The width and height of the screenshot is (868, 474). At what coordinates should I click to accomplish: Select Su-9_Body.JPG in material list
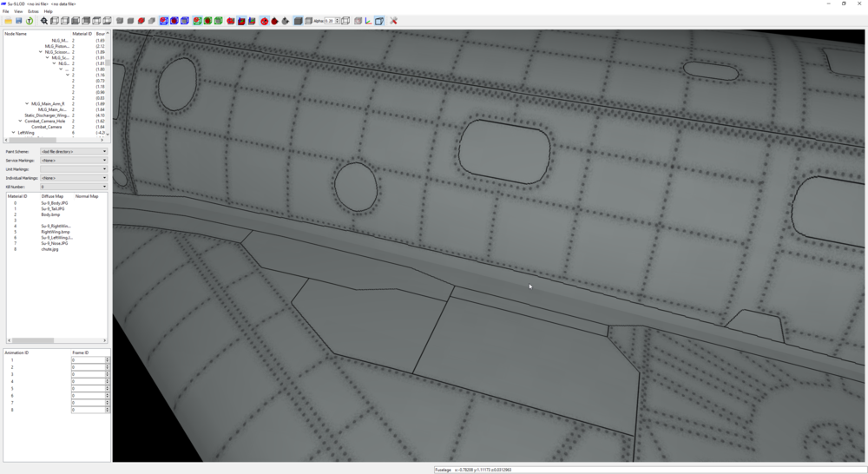54,202
